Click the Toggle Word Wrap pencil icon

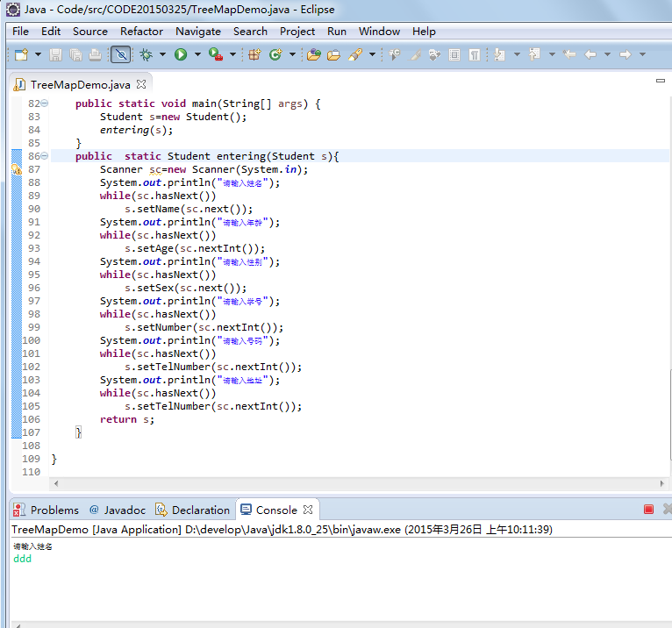pyautogui.click(x=415, y=55)
